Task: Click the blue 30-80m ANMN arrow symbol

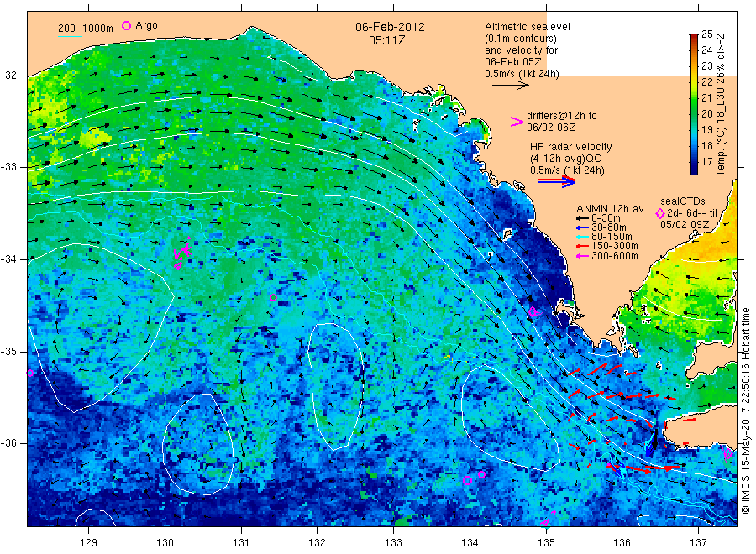Action: 582,227
